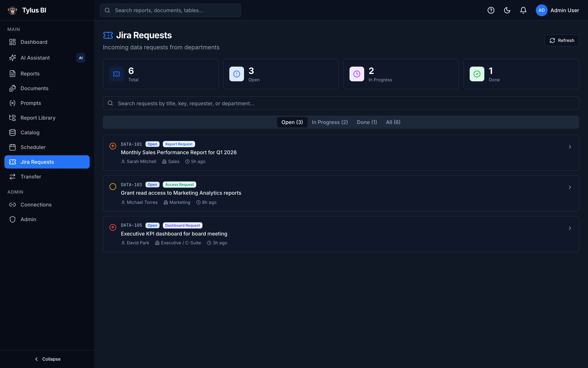Click DATA-105 red priority arrow icon
This screenshot has height=368, width=588.
113,227
